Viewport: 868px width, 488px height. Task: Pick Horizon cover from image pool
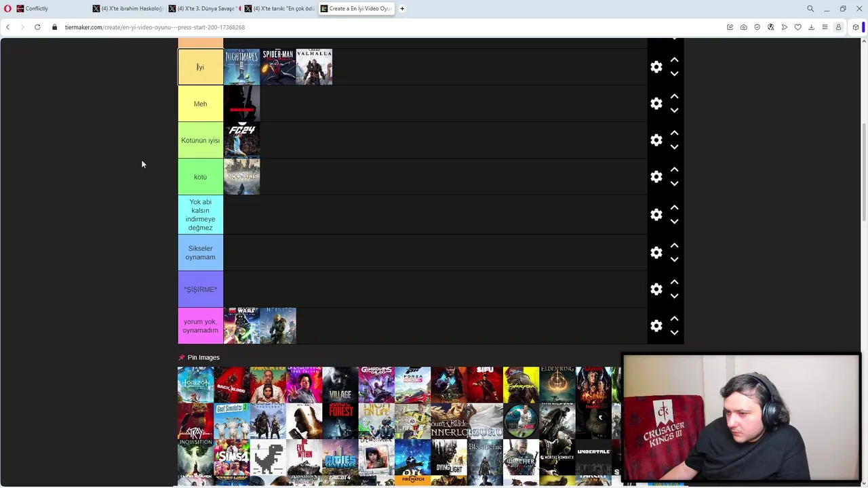[195, 384]
